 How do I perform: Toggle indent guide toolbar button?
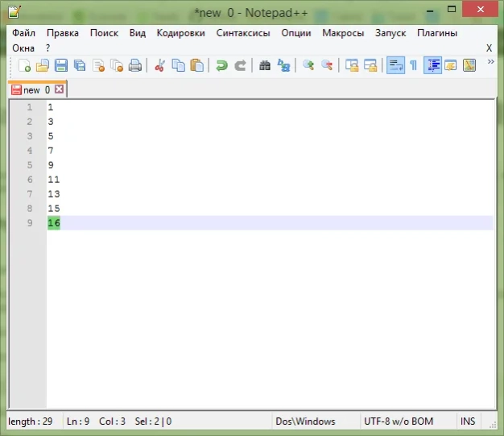pyautogui.click(x=432, y=65)
